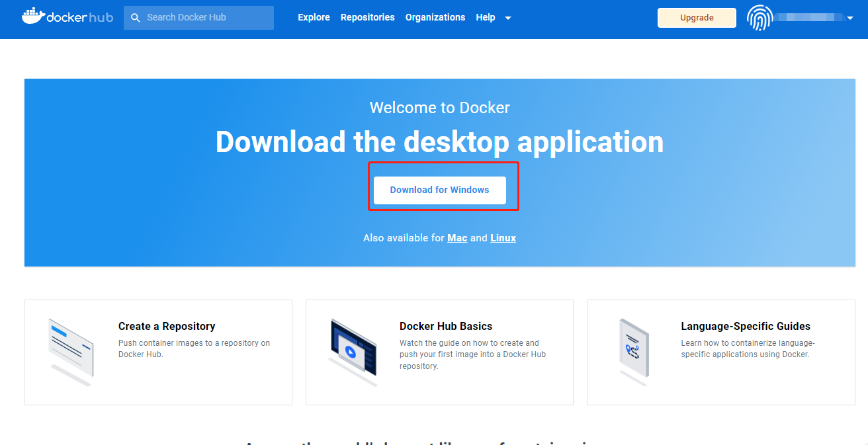
Task: Open the Explore menu item
Action: point(314,17)
